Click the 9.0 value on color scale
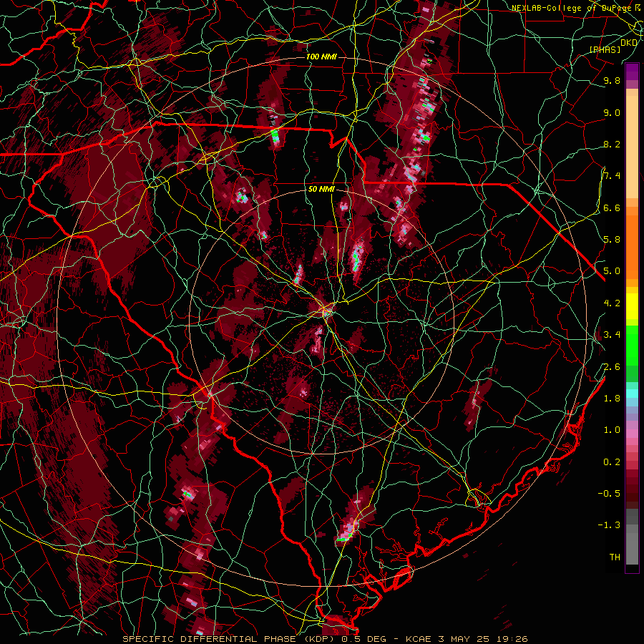This screenshot has width=644, height=644. (612, 112)
